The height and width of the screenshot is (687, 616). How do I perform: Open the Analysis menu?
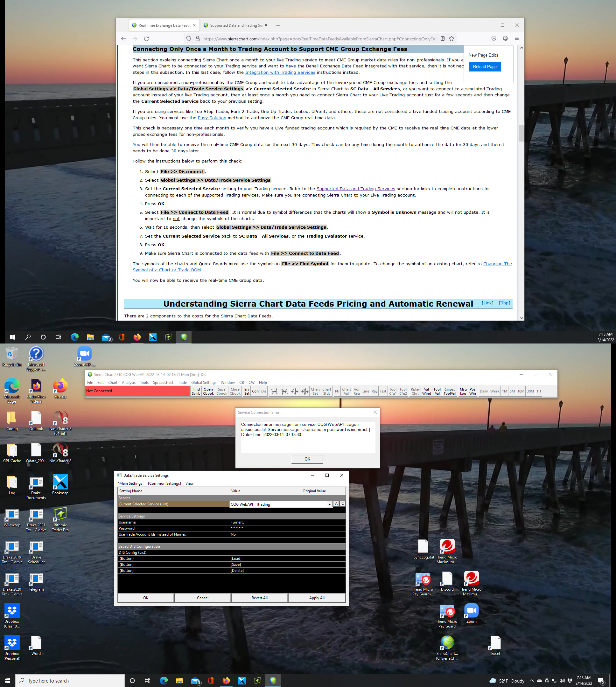pyautogui.click(x=129, y=383)
